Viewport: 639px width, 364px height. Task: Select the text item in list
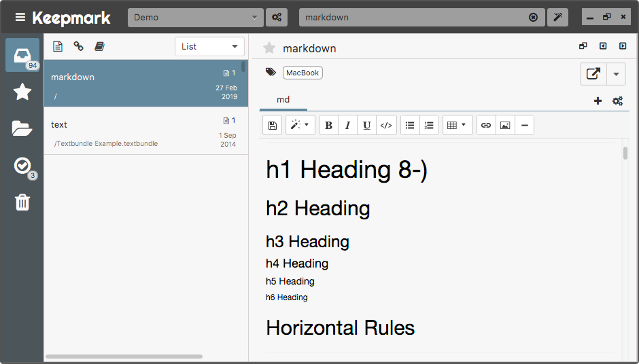coord(146,131)
